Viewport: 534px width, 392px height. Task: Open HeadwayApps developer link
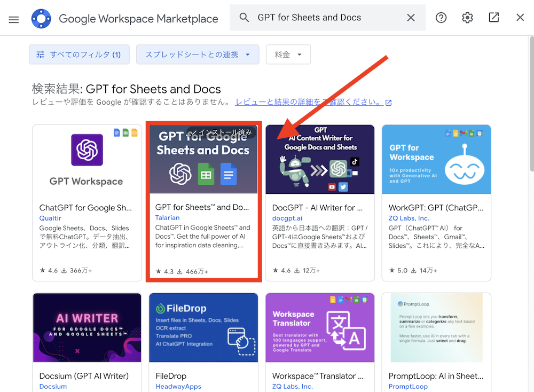tap(178, 386)
